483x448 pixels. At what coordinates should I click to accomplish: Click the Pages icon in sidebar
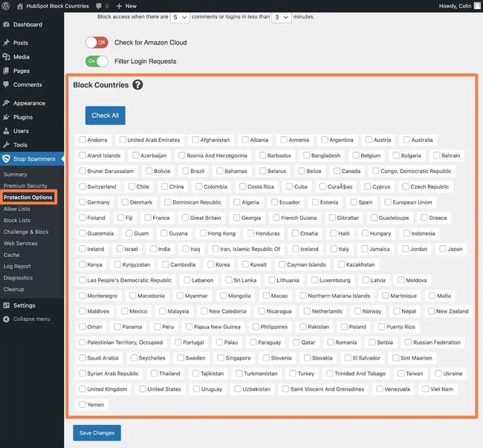click(6, 71)
